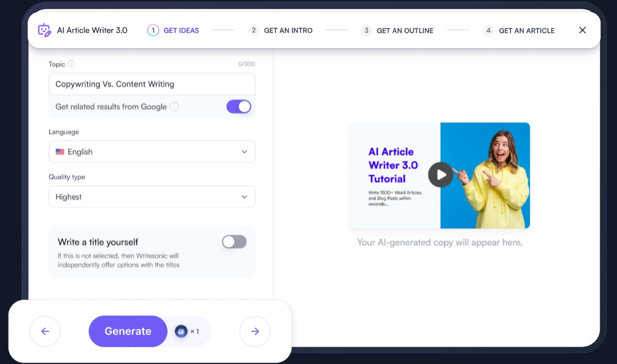Play the AI Article Writer tutorial video
This screenshot has height=364, width=617.
(440, 175)
